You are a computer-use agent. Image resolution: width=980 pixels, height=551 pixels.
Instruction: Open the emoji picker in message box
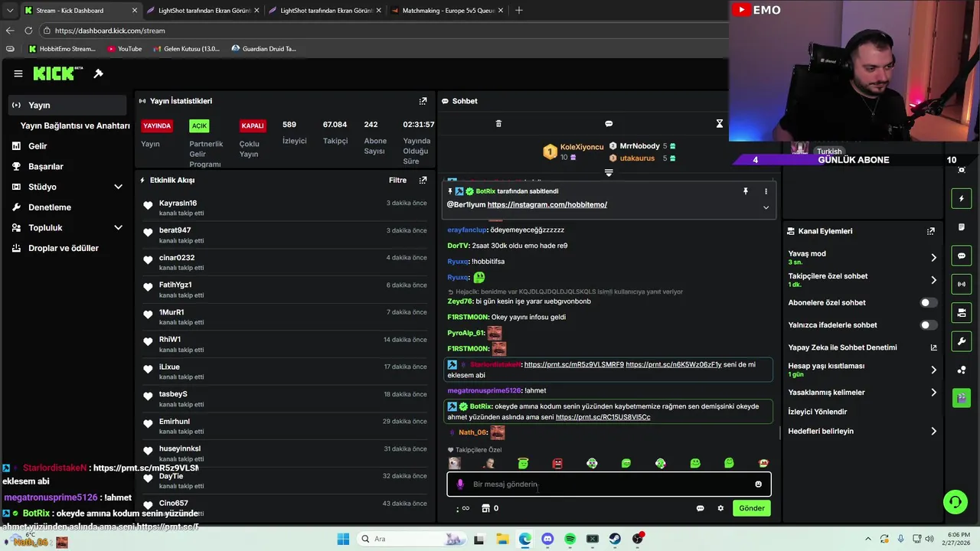click(759, 484)
